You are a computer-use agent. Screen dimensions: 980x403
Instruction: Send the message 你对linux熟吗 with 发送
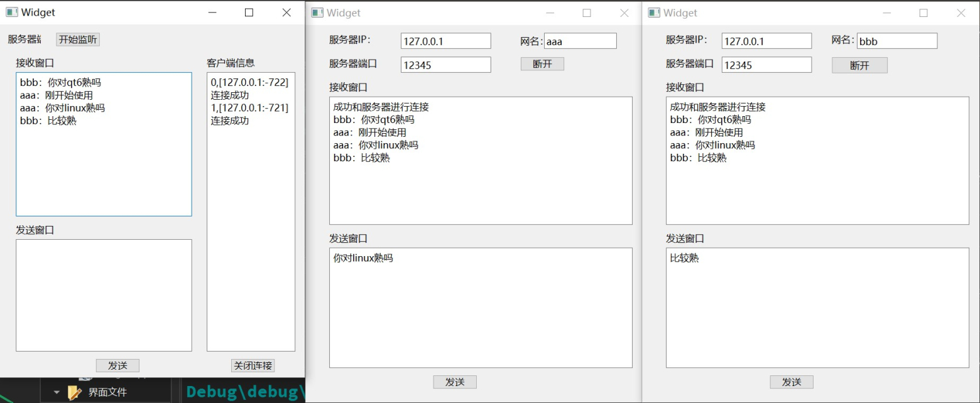coord(455,382)
